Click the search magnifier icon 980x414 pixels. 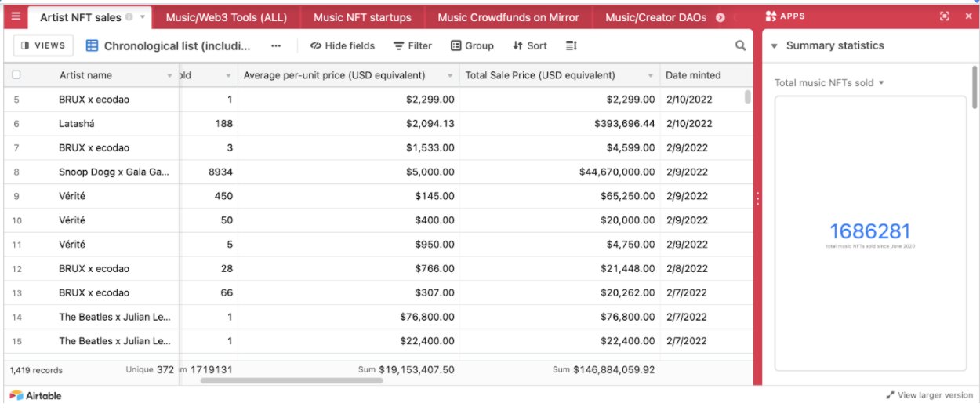(x=740, y=45)
